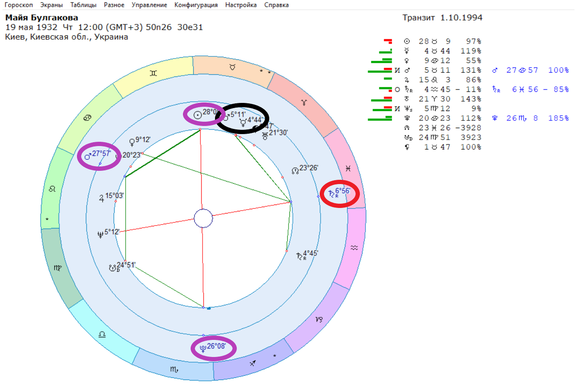577x392 pixels.
Task: Open the Экраны menu
Action: click(x=51, y=5)
